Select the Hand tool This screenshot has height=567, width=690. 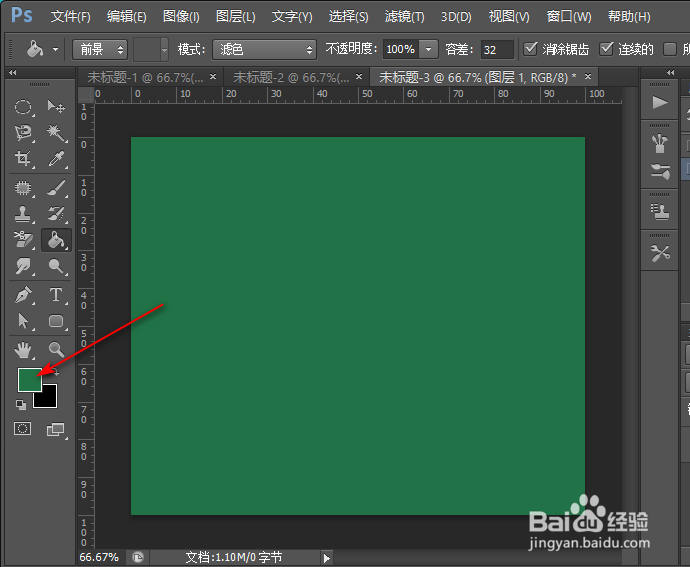pos(23,350)
